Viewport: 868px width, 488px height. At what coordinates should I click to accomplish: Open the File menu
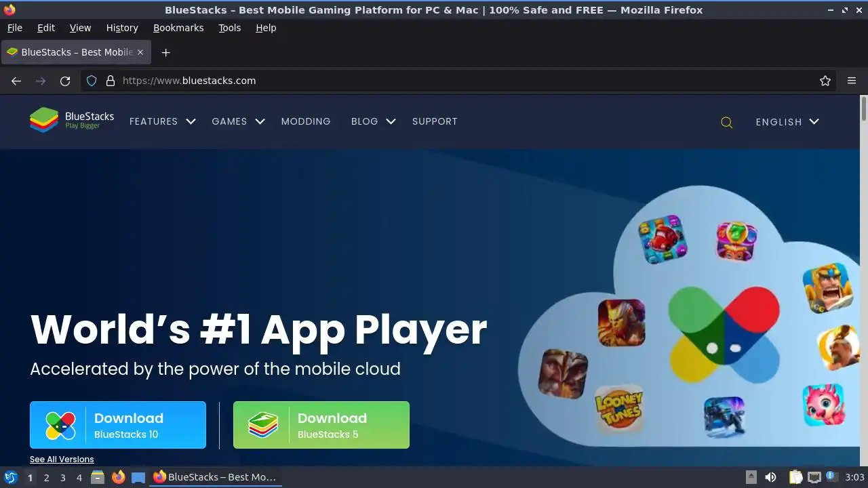(14, 28)
